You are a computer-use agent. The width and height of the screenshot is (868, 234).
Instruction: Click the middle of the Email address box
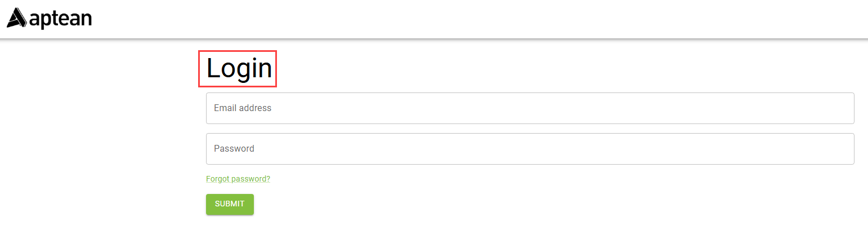tap(530, 108)
